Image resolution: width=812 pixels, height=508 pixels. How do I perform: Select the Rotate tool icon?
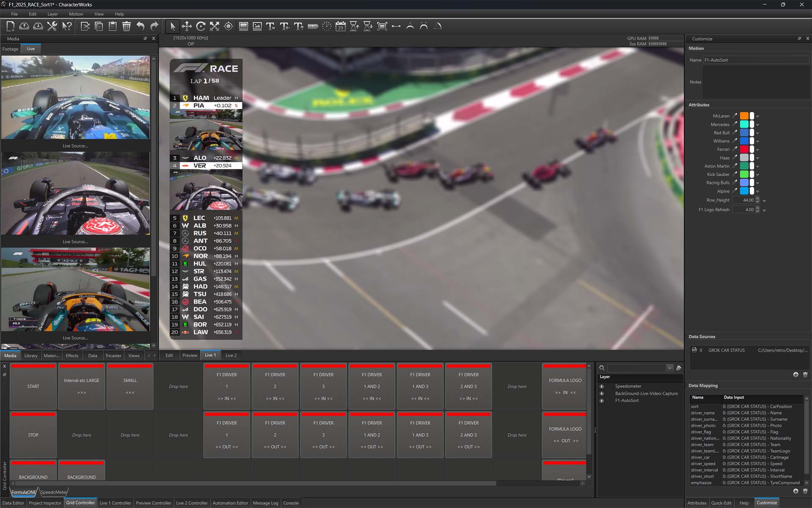[x=201, y=26]
